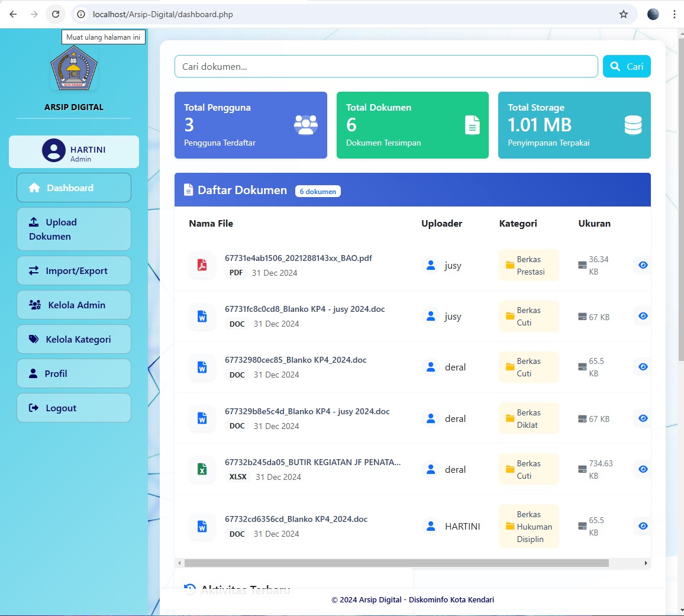Screen dimensions: 684x616
Task: Click the Cari dokumen search field
Action: [x=386, y=66]
